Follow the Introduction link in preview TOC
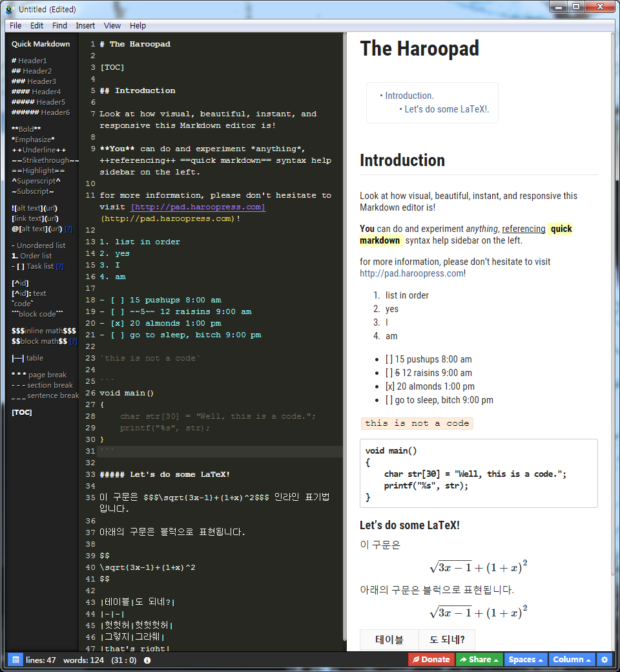 (x=409, y=96)
